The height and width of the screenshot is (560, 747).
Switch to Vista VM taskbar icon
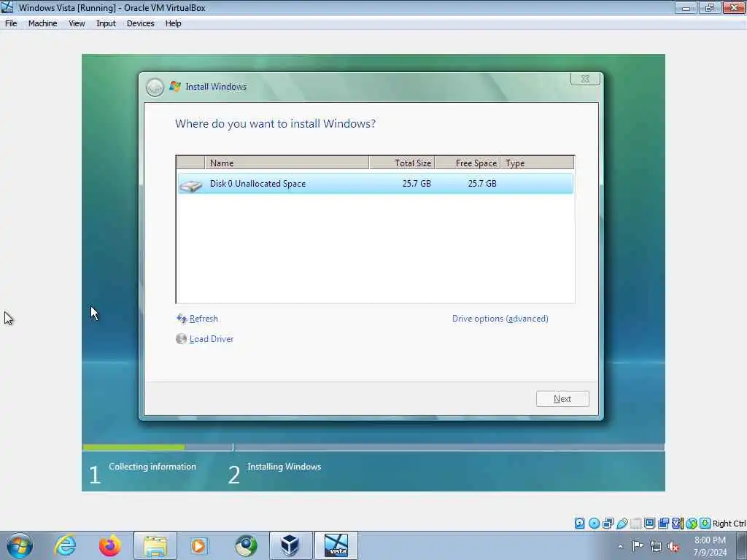coord(336,545)
